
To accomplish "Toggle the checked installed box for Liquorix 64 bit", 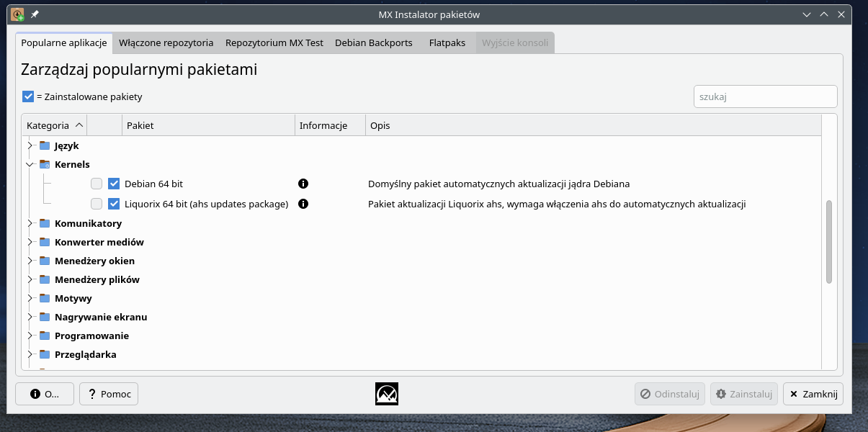I will pyautogui.click(x=114, y=204).
